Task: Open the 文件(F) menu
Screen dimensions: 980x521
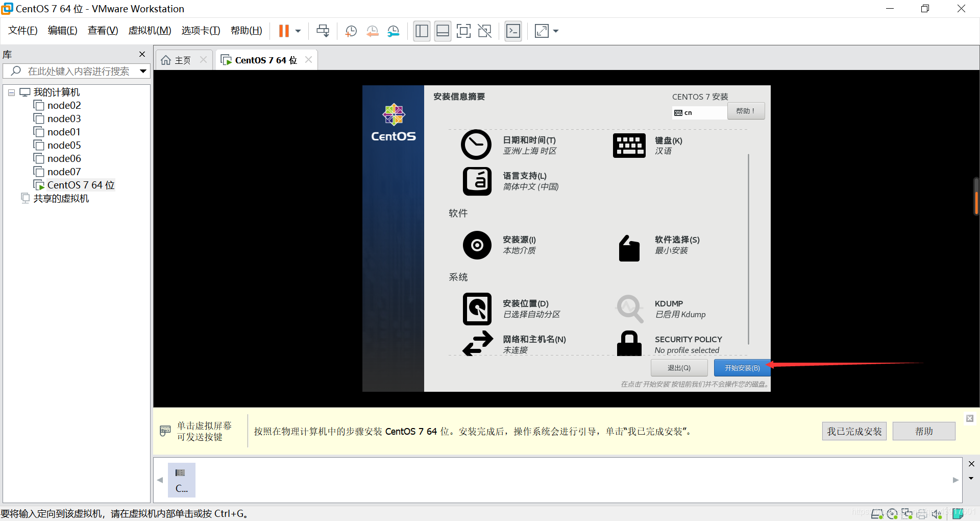Action: click(x=23, y=31)
